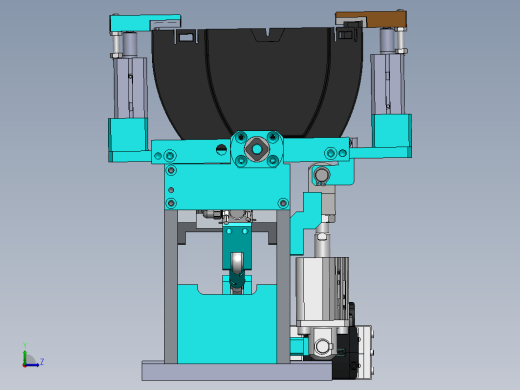Click the Z axis label of the triad
Screen dimensions: 520x390
coord(42,361)
